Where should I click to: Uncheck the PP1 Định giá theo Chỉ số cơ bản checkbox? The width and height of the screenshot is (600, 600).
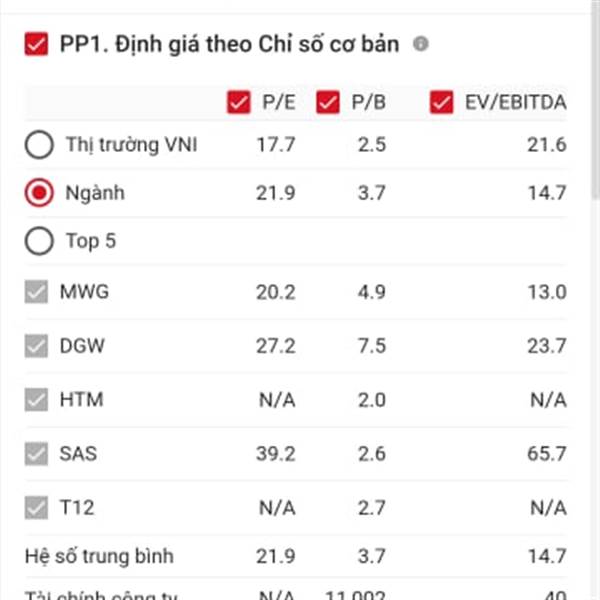(37, 44)
